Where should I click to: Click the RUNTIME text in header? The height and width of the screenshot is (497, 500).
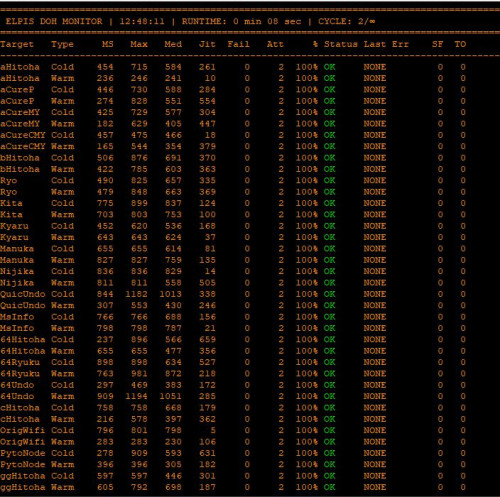point(241,21)
